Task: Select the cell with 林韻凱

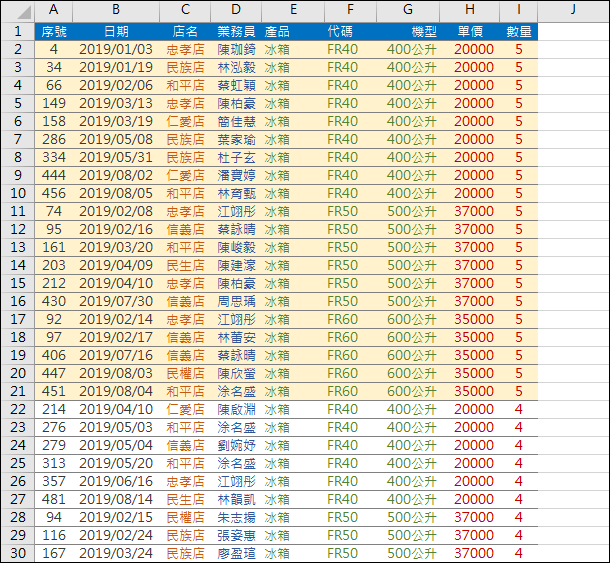Action: point(236,499)
